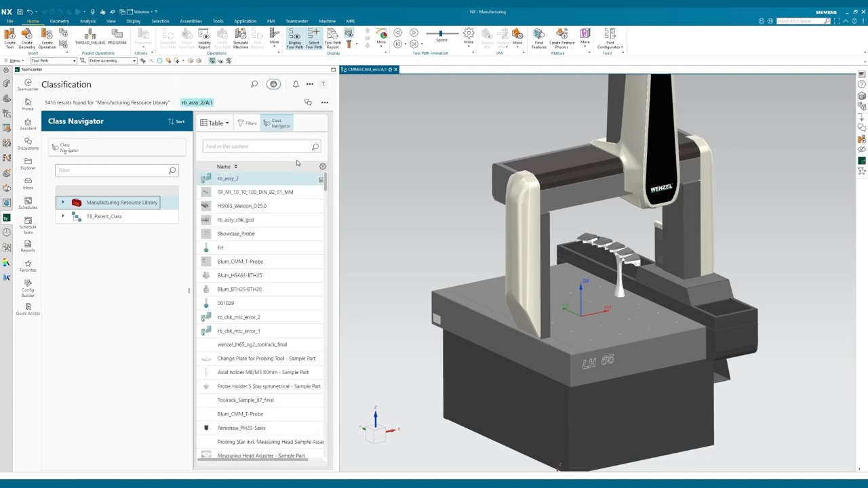868x488 pixels.
Task: Open the Inbox in the sidebar
Action: point(28,182)
